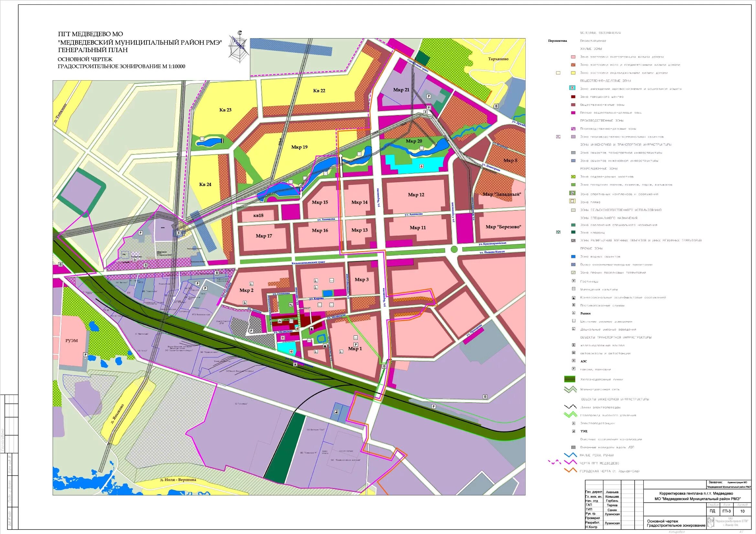Screen dimensions: 756x534
Task: Select the hotels (Гостиницы) legend icon
Action: tap(574, 281)
